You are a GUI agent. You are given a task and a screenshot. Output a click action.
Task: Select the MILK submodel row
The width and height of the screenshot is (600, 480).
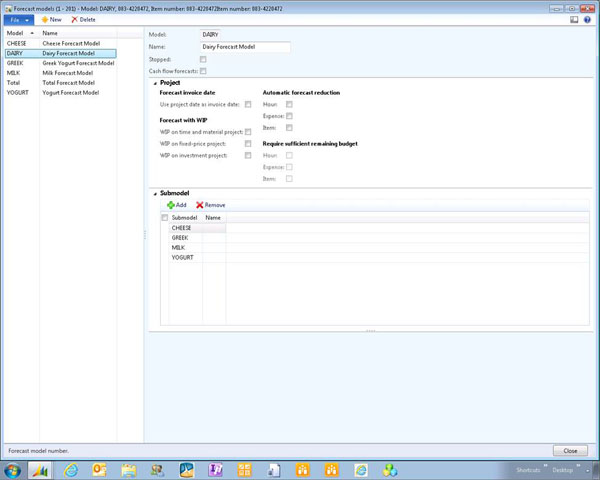pos(197,248)
